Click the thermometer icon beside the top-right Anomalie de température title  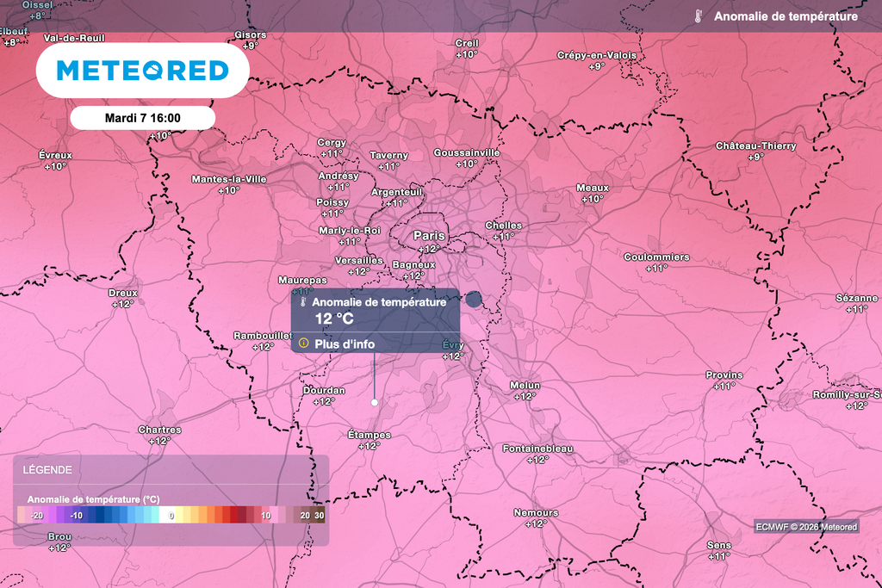(x=698, y=16)
